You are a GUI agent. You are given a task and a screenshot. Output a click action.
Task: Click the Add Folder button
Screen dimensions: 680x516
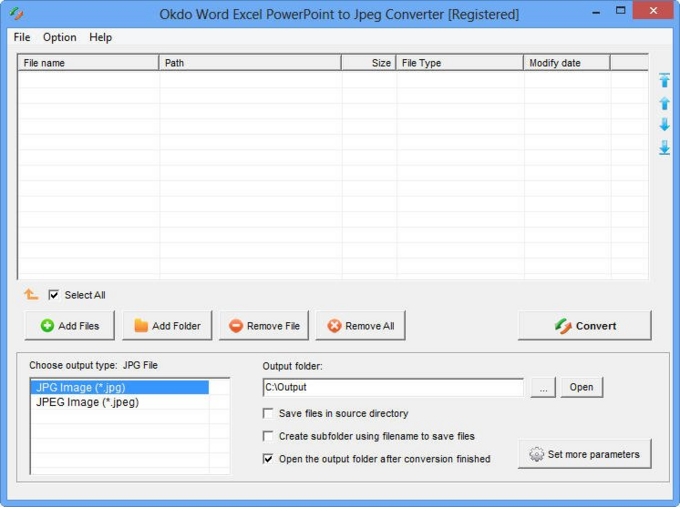tap(167, 325)
